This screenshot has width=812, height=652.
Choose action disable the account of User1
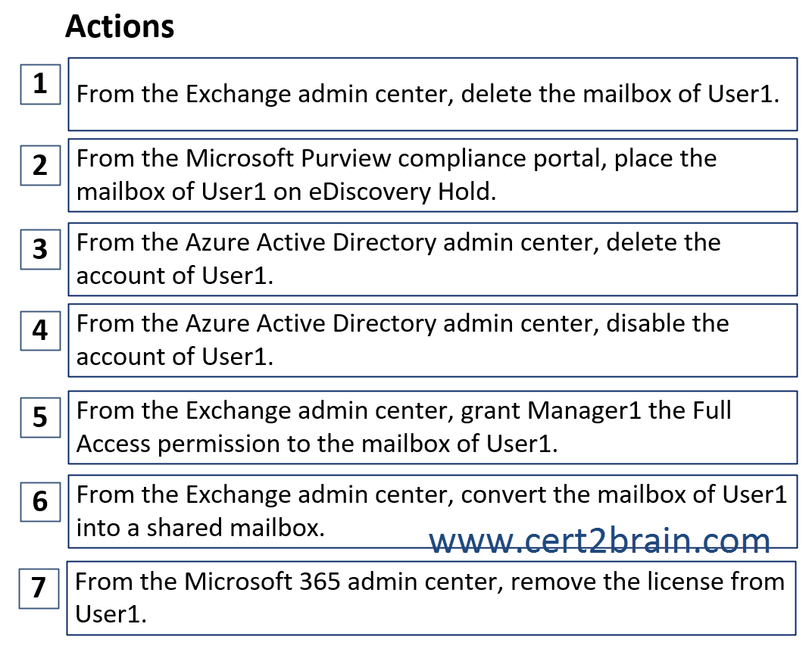pyautogui.click(x=433, y=340)
